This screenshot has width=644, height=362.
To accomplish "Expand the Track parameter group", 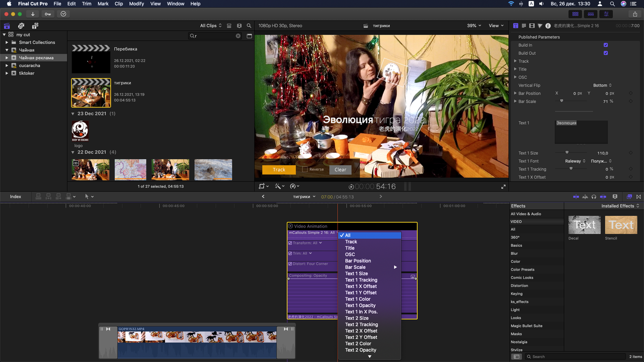I will pos(515,61).
